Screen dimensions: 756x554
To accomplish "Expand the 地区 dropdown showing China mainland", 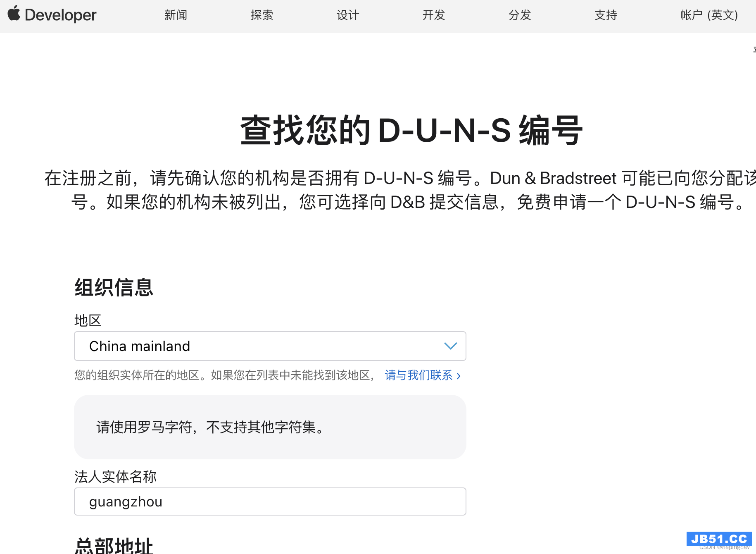I will [270, 346].
